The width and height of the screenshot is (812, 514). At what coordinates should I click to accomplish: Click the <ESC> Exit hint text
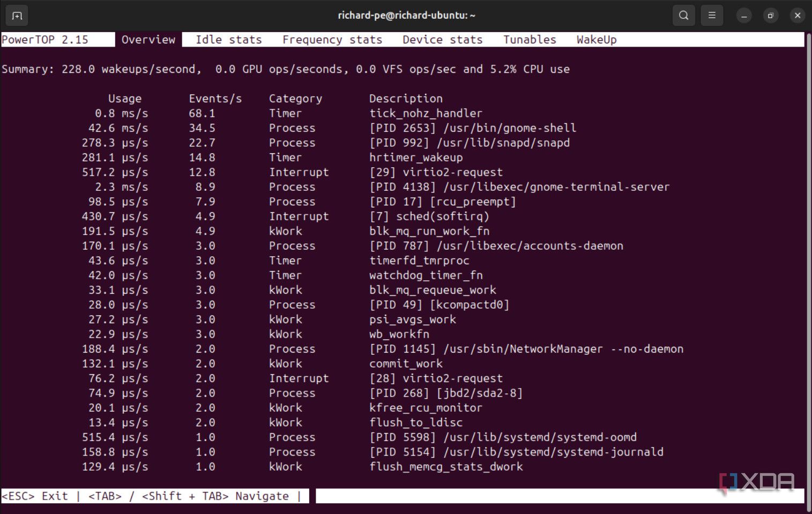click(35, 496)
